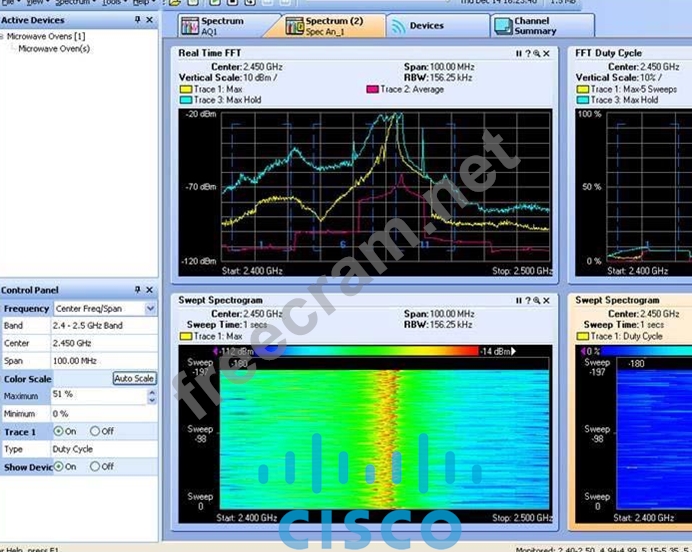The width and height of the screenshot is (692, 552).
Task: Open help for the Real Time FFT plot
Action: click(527, 53)
